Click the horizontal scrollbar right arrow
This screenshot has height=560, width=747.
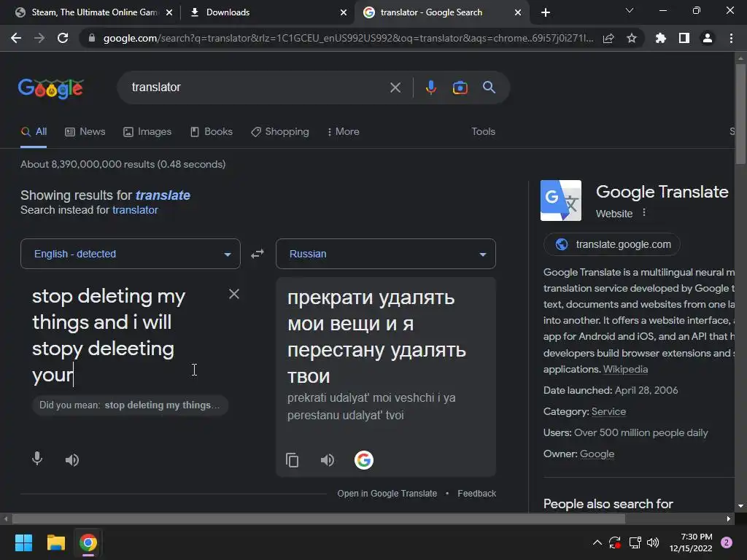pyautogui.click(x=729, y=518)
